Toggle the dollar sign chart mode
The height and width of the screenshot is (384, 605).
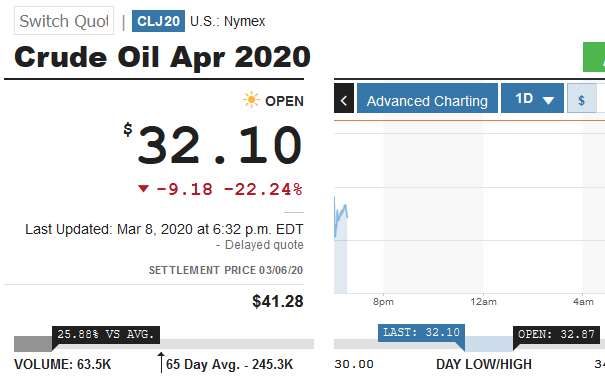[581, 98]
